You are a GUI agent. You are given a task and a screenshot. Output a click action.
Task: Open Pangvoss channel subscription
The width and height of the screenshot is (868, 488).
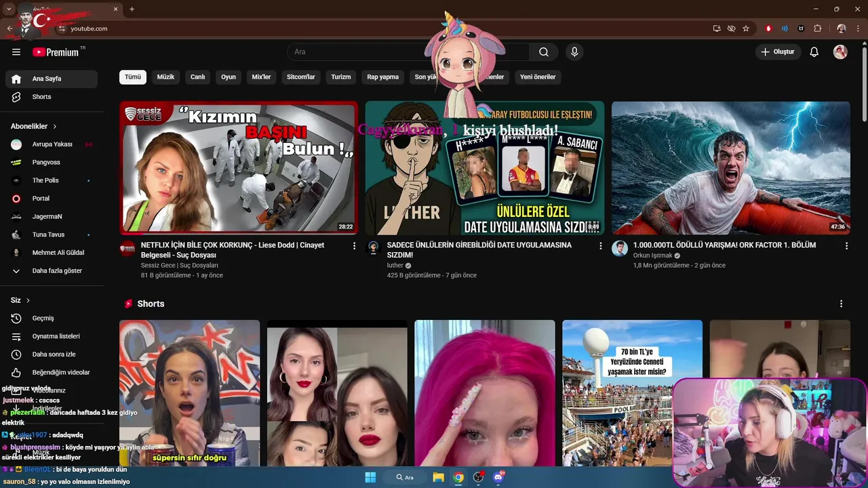(52, 163)
